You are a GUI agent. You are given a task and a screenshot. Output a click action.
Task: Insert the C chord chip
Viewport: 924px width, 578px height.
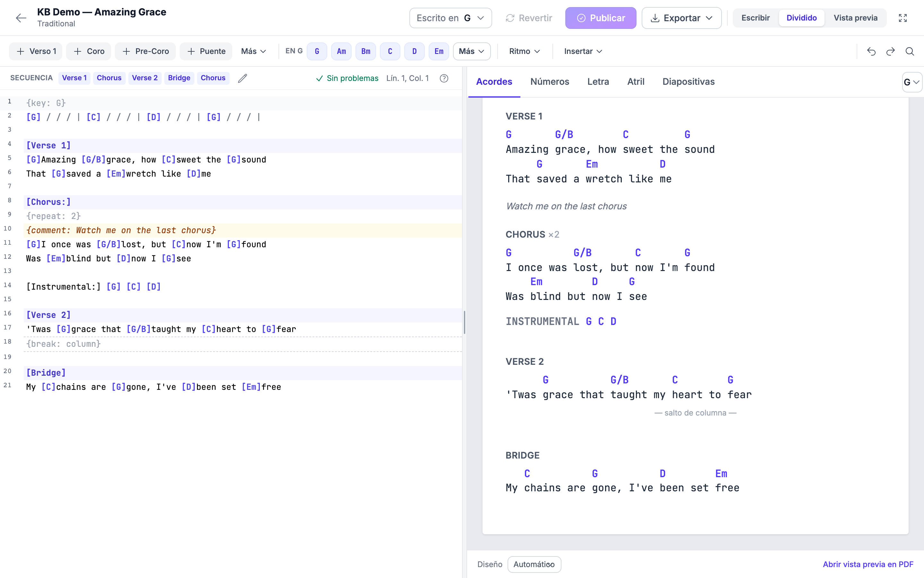pos(390,51)
